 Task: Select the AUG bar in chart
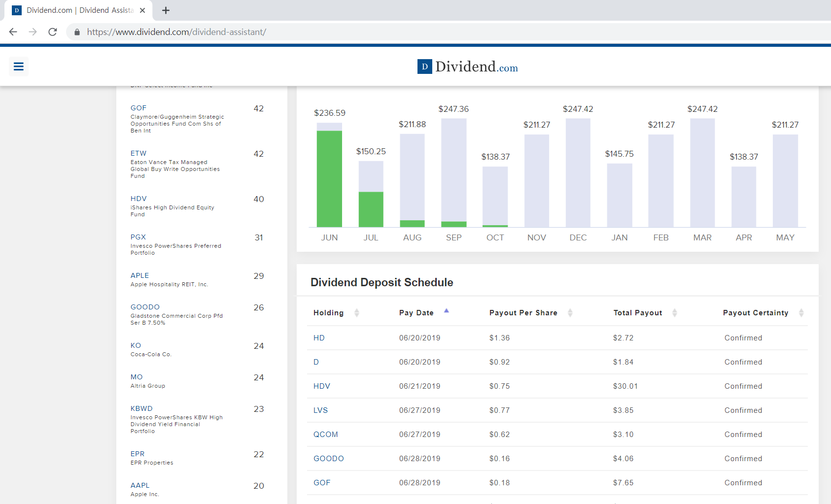coord(412,180)
